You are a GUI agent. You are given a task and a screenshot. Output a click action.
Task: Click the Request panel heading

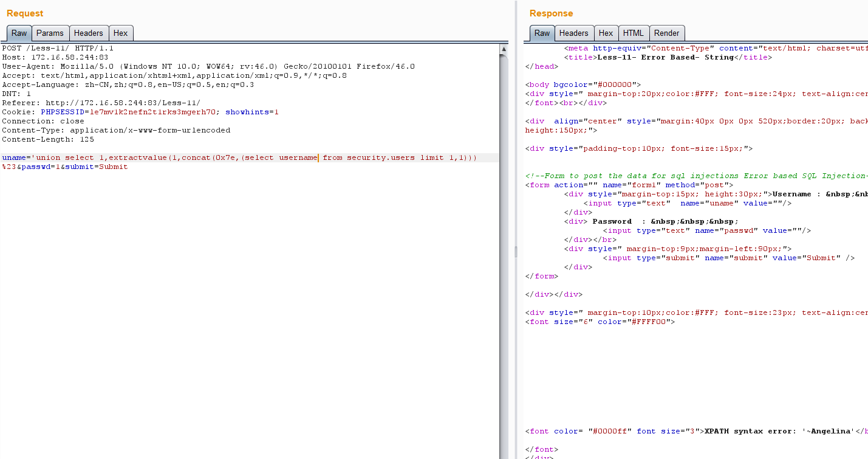[25, 13]
